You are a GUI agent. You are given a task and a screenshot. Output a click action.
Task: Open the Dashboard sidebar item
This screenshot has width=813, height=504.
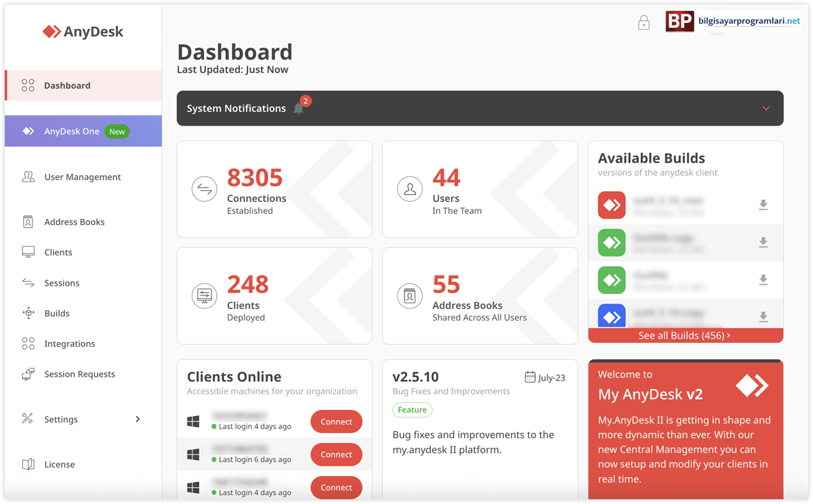(83, 85)
